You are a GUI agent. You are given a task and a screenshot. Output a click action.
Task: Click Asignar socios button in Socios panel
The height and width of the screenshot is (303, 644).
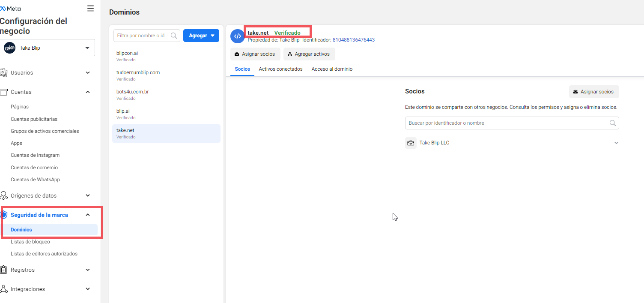point(594,92)
